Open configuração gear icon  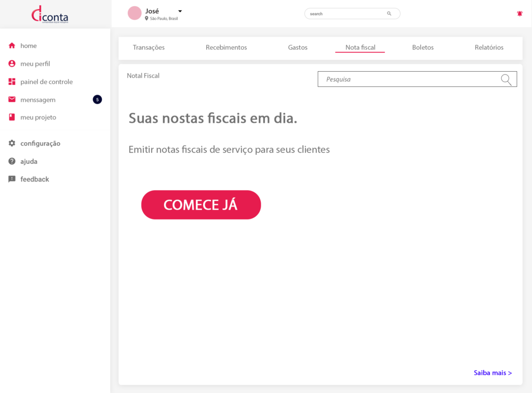[x=12, y=143]
